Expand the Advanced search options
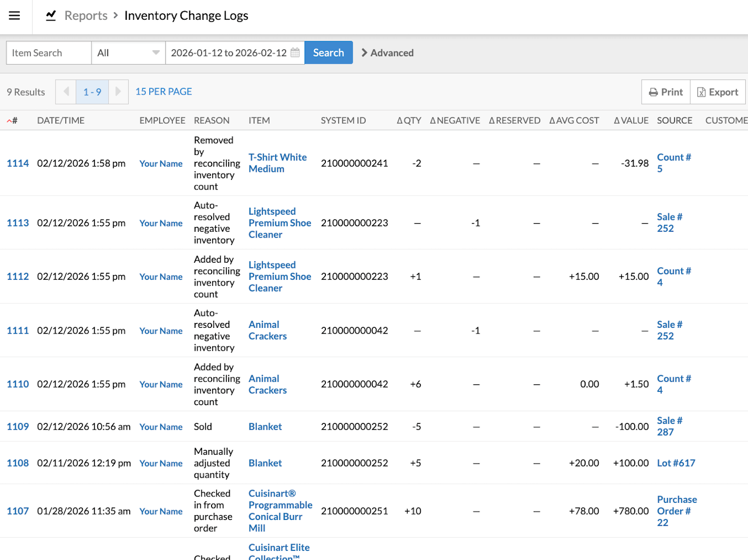The width and height of the screenshot is (748, 560). (388, 53)
